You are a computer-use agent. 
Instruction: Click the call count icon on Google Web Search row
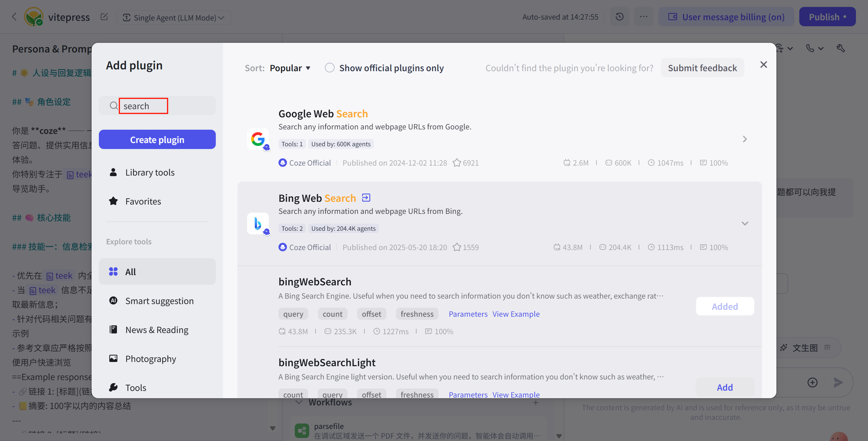567,163
